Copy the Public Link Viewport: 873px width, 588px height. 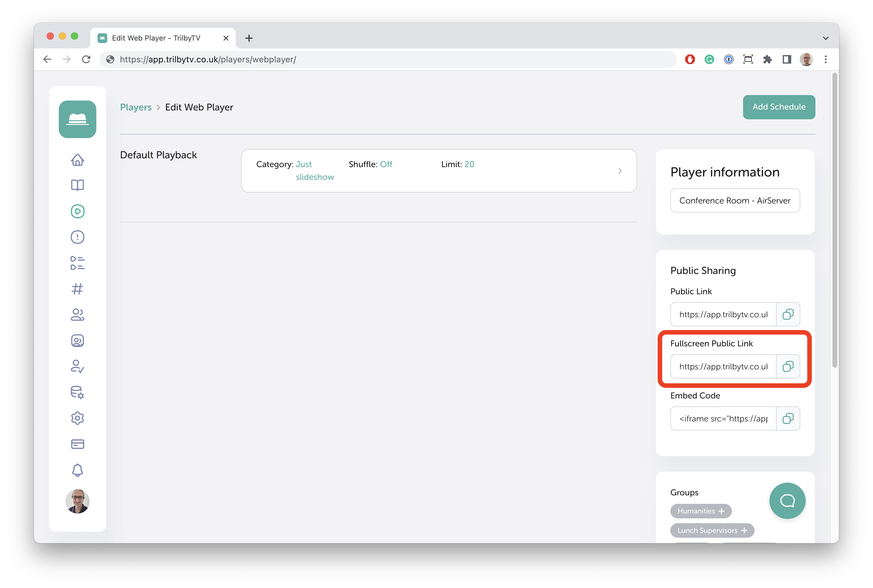[788, 314]
